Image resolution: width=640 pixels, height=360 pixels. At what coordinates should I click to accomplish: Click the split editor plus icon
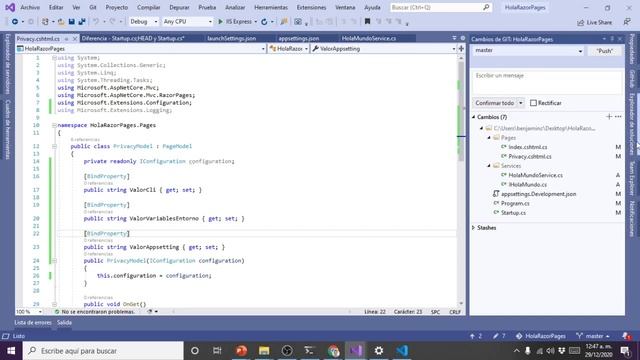coord(461,49)
